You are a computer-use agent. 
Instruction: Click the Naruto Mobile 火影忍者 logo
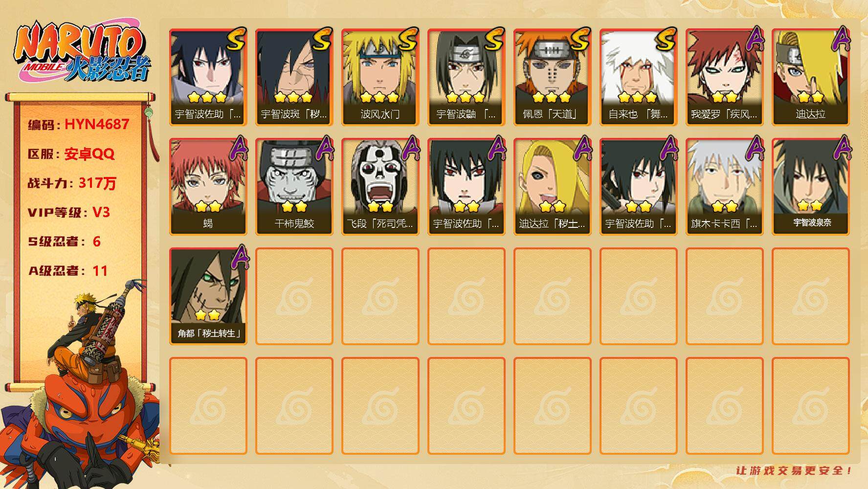(x=82, y=52)
